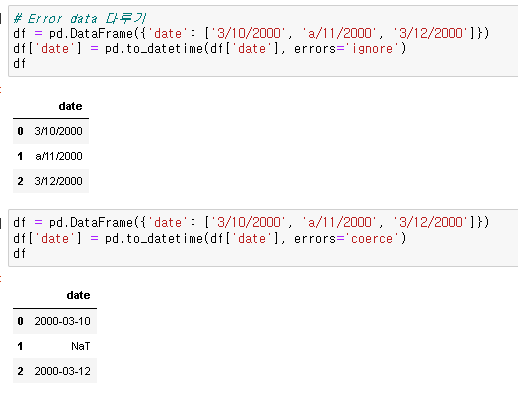Click the comment line '# Error data 다루기'
Screen dimensions: 518x395
pyautogui.click(x=80, y=18)
